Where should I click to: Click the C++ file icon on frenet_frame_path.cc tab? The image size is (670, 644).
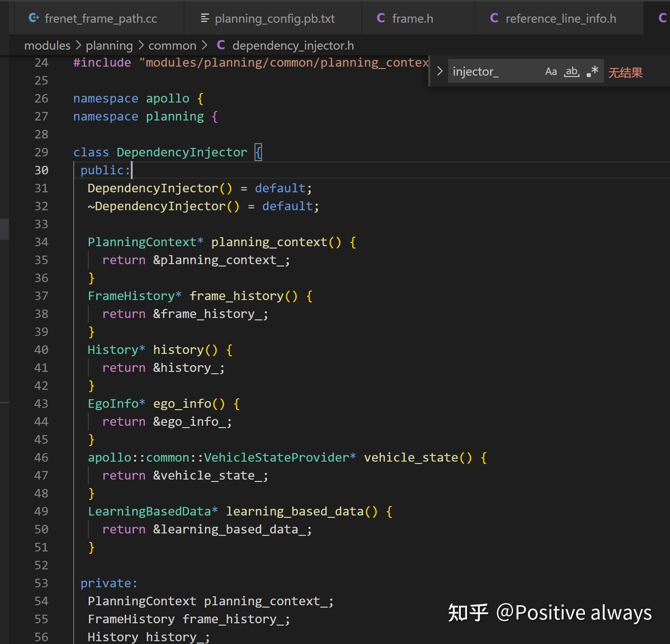coord(33,17)
